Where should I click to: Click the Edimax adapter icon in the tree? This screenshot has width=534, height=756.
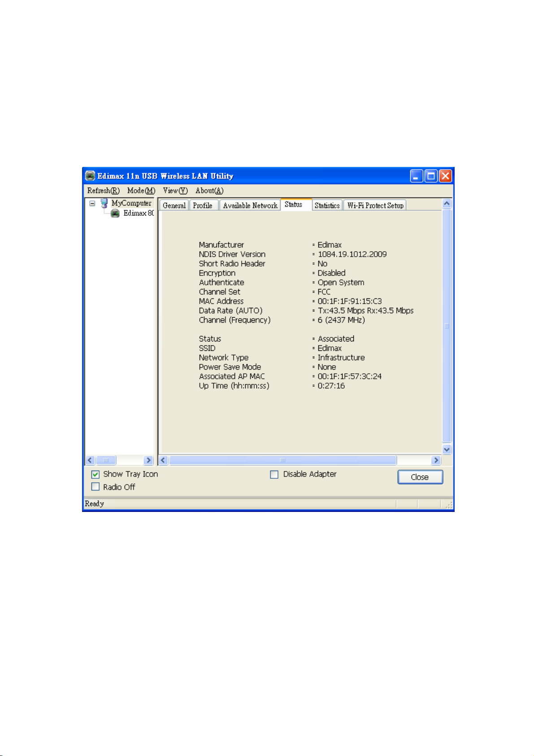click(115, 213)
